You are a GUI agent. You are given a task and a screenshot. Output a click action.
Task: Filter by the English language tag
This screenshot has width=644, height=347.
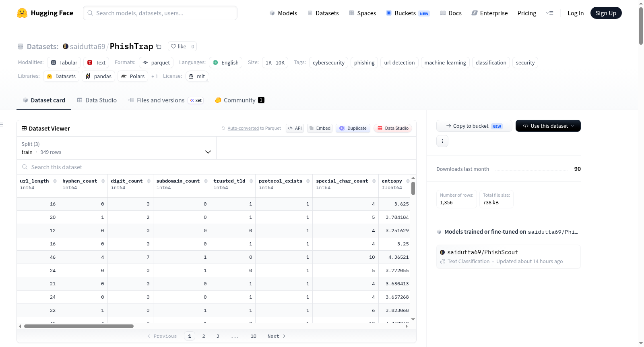(226, 62)
